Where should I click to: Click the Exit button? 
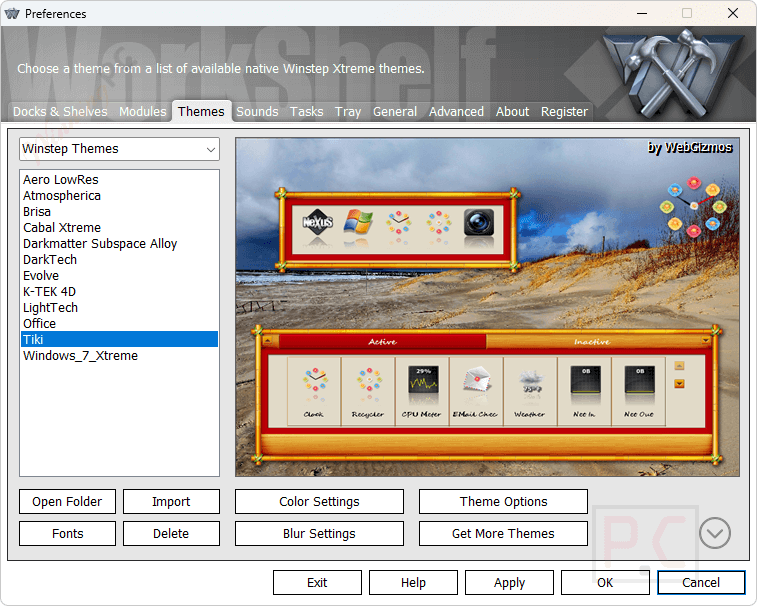317,583
